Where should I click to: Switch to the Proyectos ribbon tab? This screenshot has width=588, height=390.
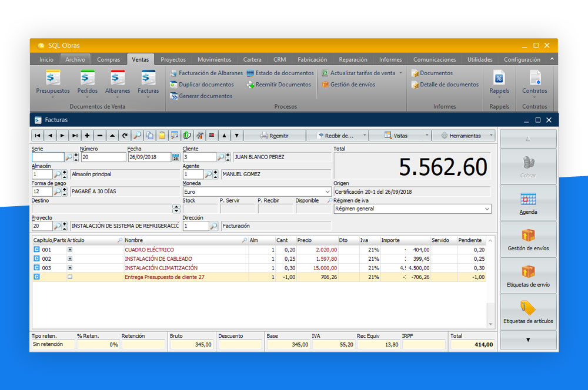pos(173,59)
